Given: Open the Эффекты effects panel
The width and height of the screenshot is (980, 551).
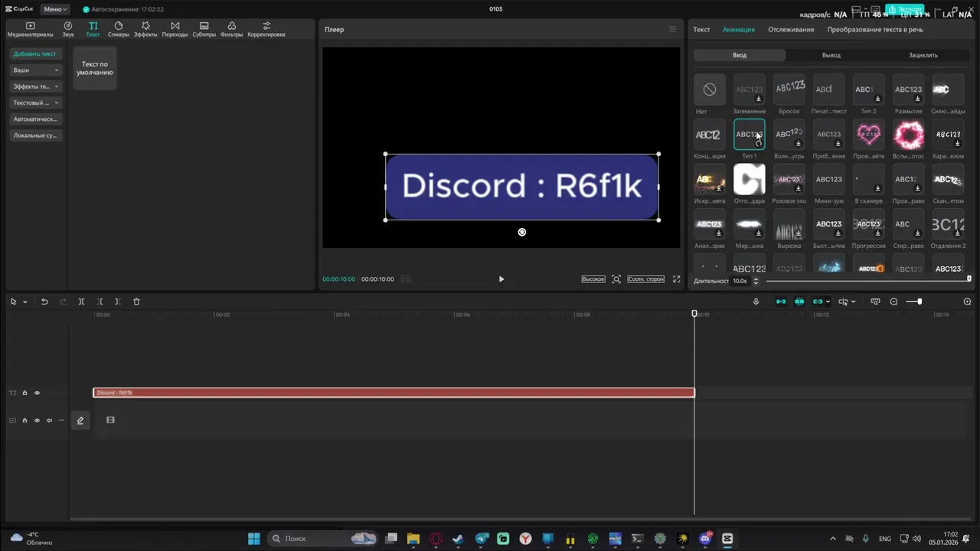Looking at the screenshot, I should click(x=145, y=29).
